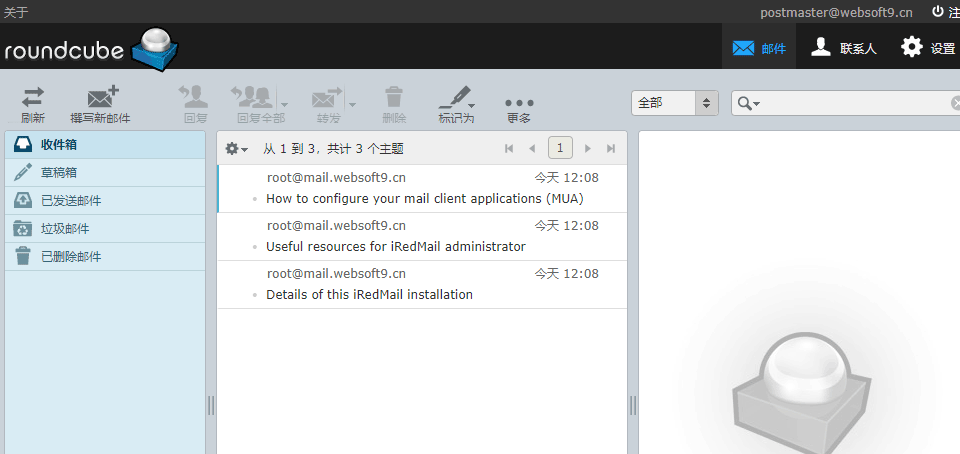Click the 更多 three-dots icon
The height and width of the screenshot is (454, 960).
[519, 103]
